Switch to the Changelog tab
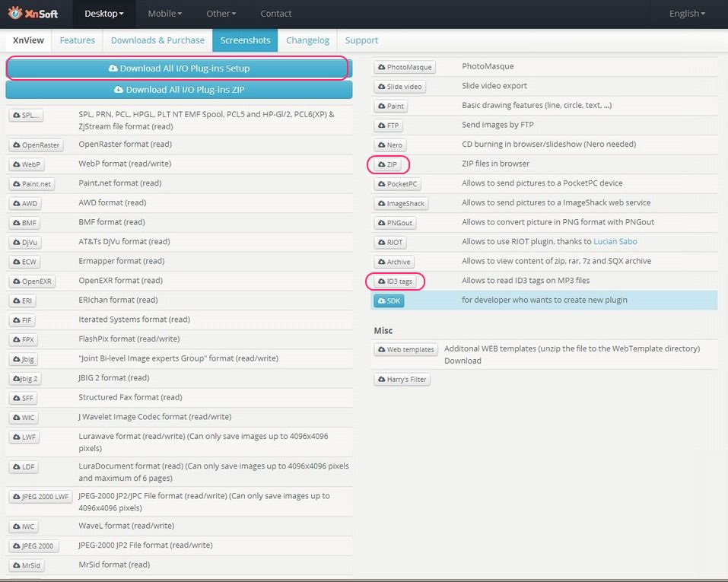 [x=307, y=40]
